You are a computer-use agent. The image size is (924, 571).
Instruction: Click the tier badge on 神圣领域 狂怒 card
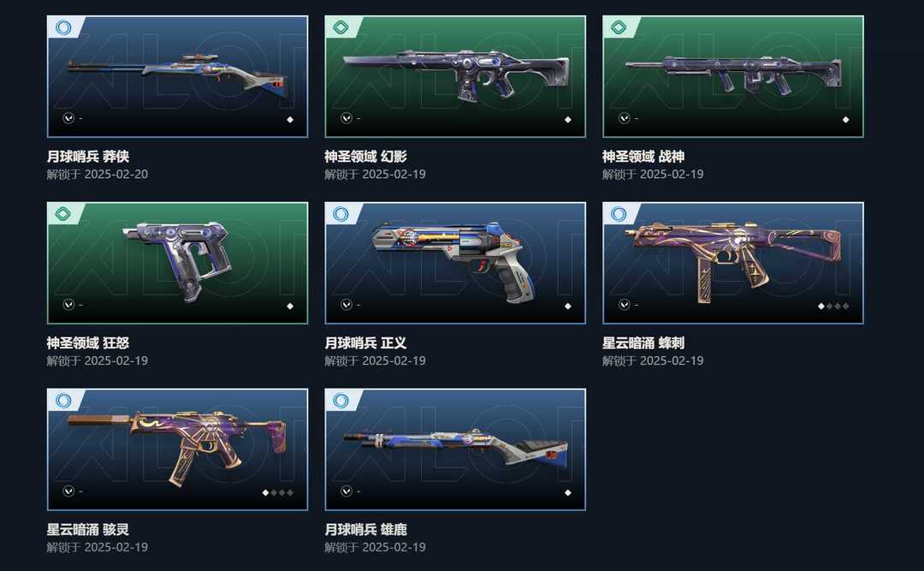tap(63, 213)
